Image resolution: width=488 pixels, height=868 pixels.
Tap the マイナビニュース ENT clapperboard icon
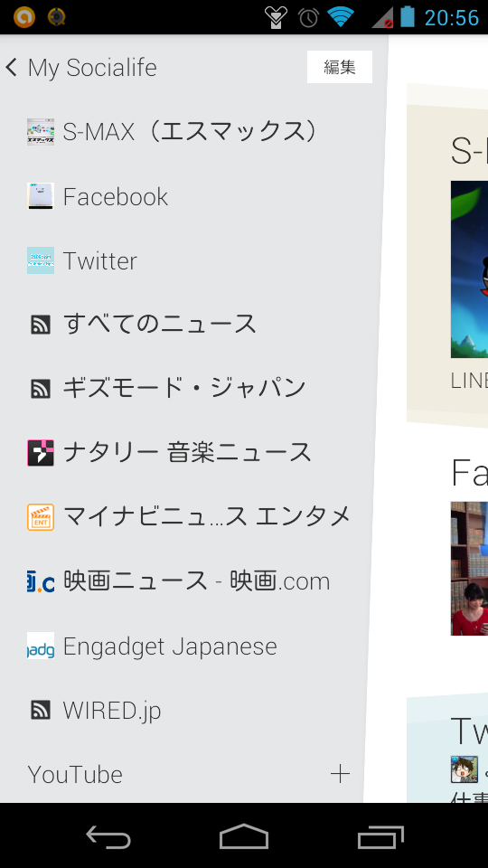[x=41, y=517]
